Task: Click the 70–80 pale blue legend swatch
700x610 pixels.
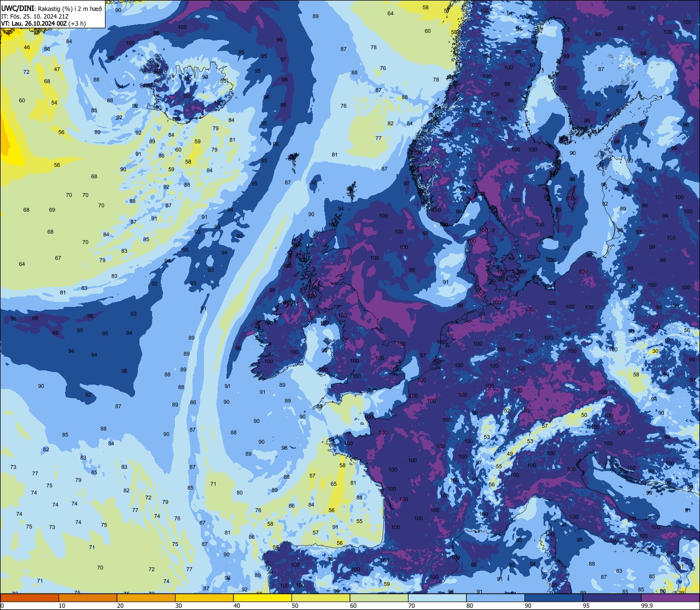Action: point(437,598)
